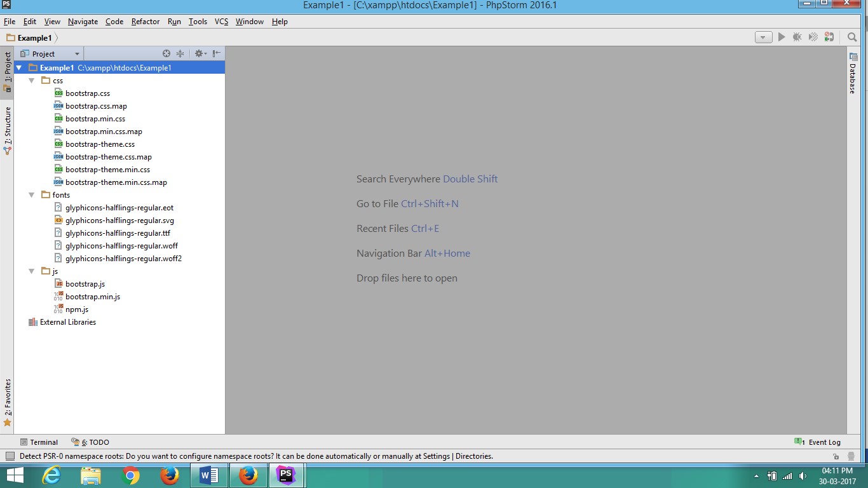Open the Run menu in the menu bar
868x488 pixels.
tap(174, 22)
